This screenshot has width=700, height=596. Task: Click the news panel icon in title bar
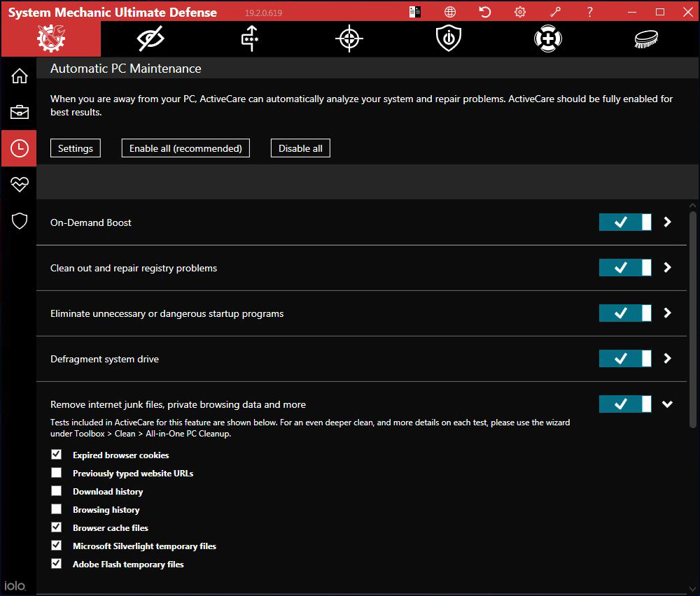pyautogui.click(x=414, y=12)
